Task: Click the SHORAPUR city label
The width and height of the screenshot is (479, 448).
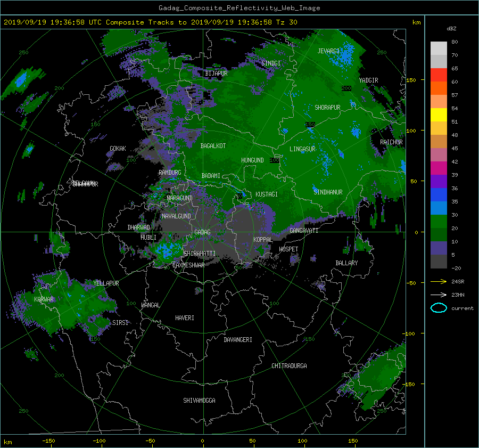Action: click(327, 108)
